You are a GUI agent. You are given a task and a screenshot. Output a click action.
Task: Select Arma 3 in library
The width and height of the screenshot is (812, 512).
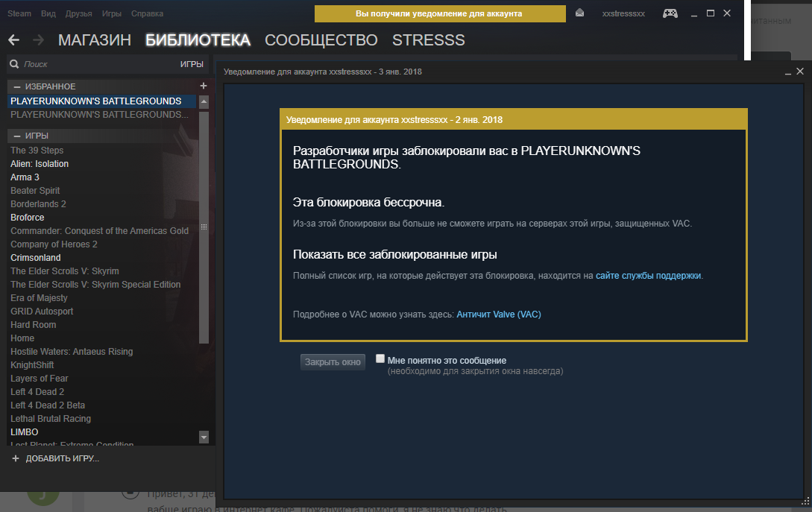tap(25, 177)
